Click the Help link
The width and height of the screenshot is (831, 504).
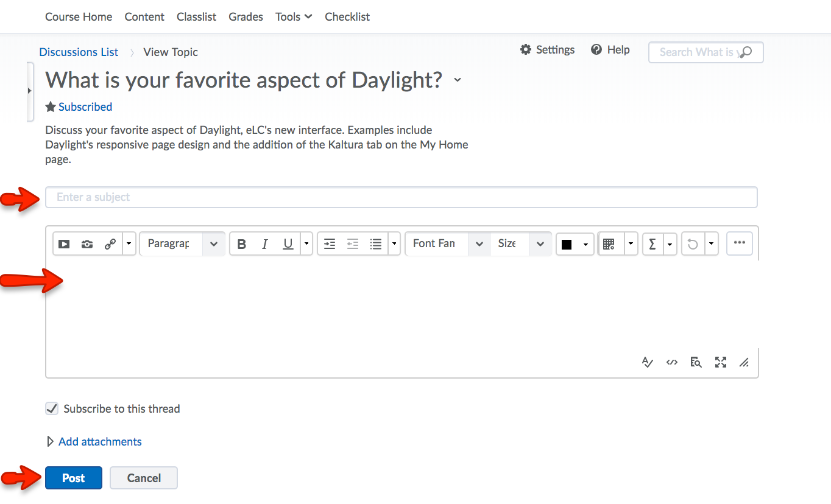618,50
